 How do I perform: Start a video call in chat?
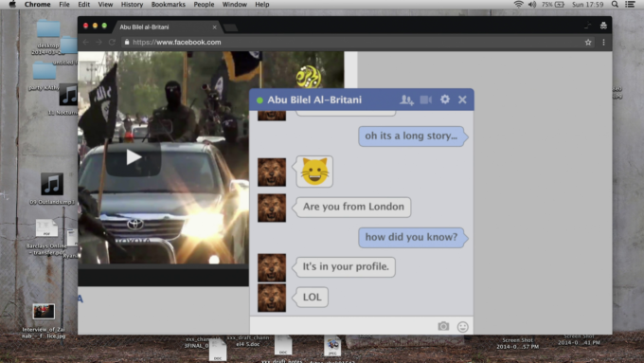[x=426, y=100]
